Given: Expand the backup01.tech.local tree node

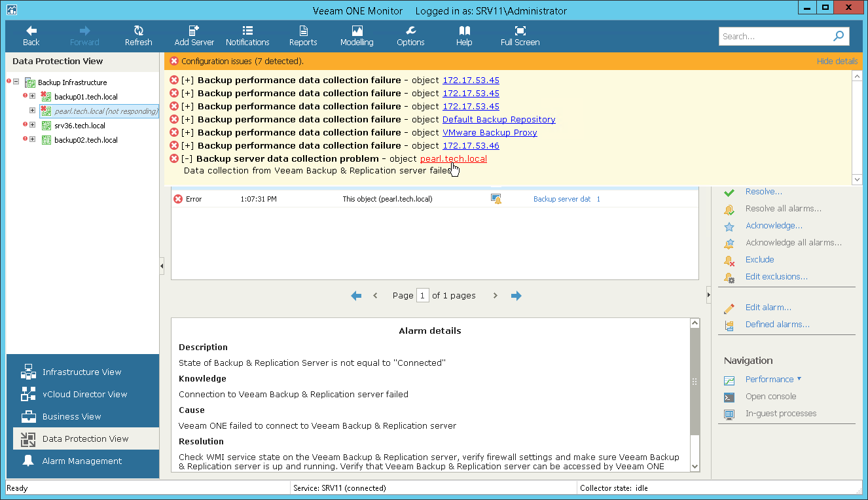Looking at the screenshot, I should tap(32, 96).
